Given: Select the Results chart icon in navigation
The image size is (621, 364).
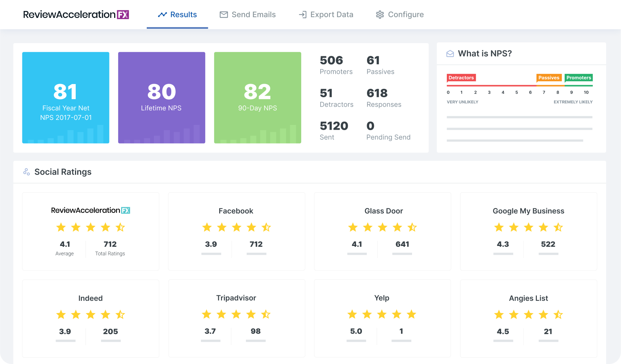Looking at the screenshot, I should pyautogui.click(x=162, y=14).
